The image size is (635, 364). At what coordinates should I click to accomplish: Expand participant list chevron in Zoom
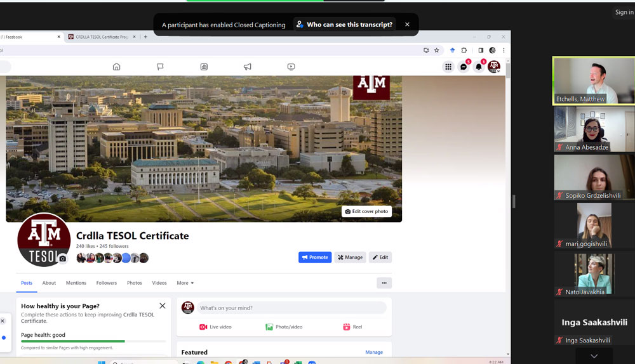[594, 356]
